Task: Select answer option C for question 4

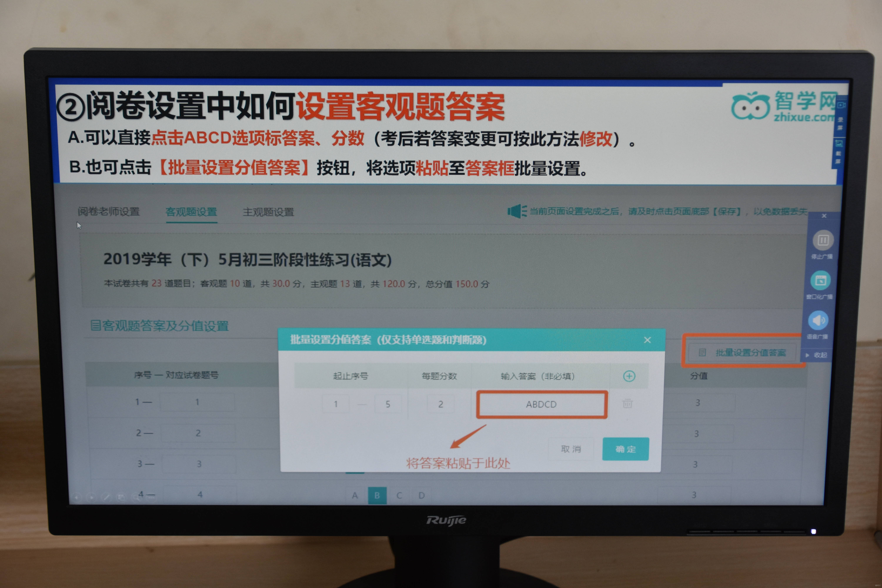Action: click(x=399, y=495)
